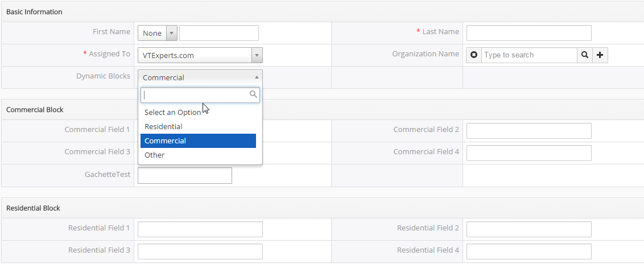The width and height of the screenshot is (644, 264).
Task: Click the Commercial Field 3 label
Action: (97, 151)
